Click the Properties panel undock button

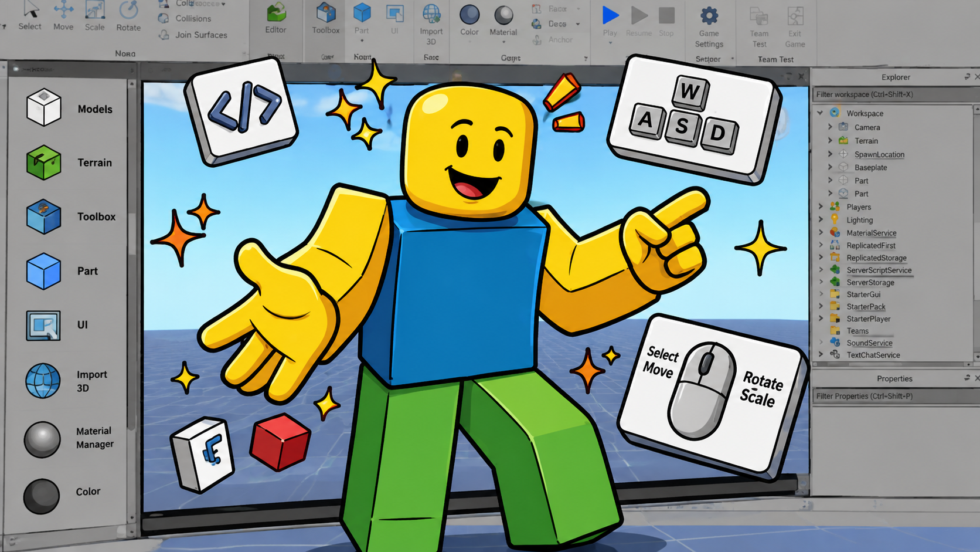[x=967, y=378]
